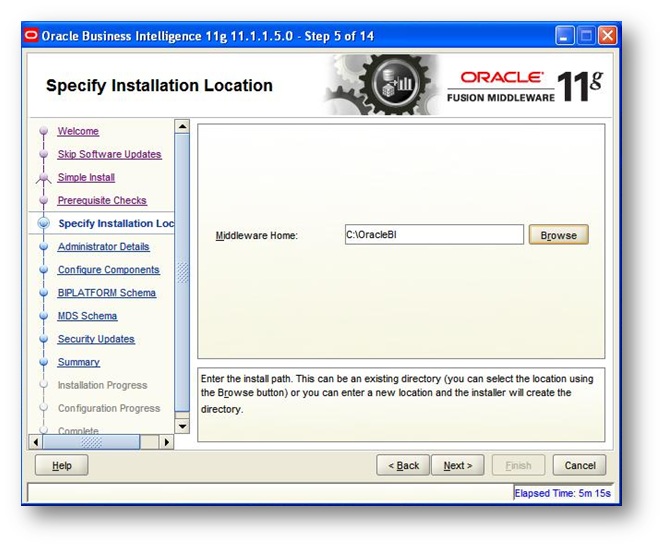664x548 pixels.
Task: Go to Configure Components step
Action: tap(109, 270)
